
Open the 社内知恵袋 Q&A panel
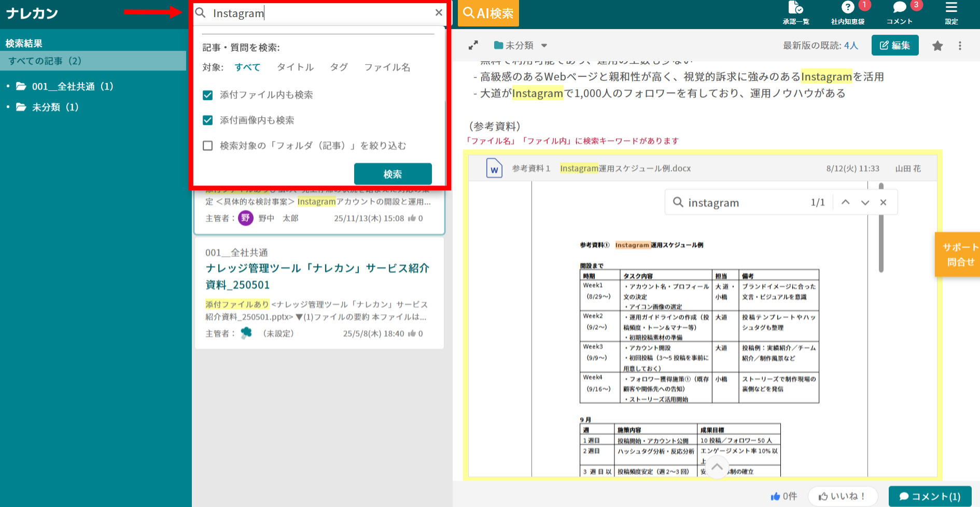[x=847, y=13]
